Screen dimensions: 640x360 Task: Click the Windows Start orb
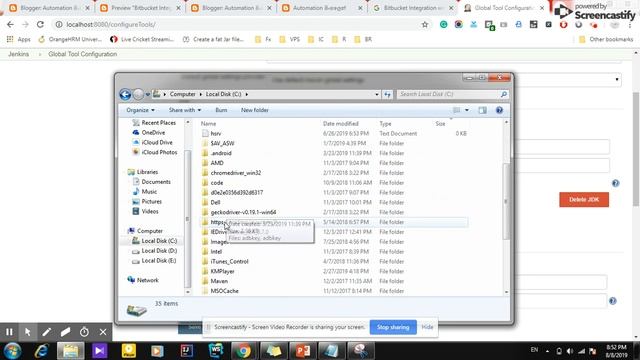point(13,351)
